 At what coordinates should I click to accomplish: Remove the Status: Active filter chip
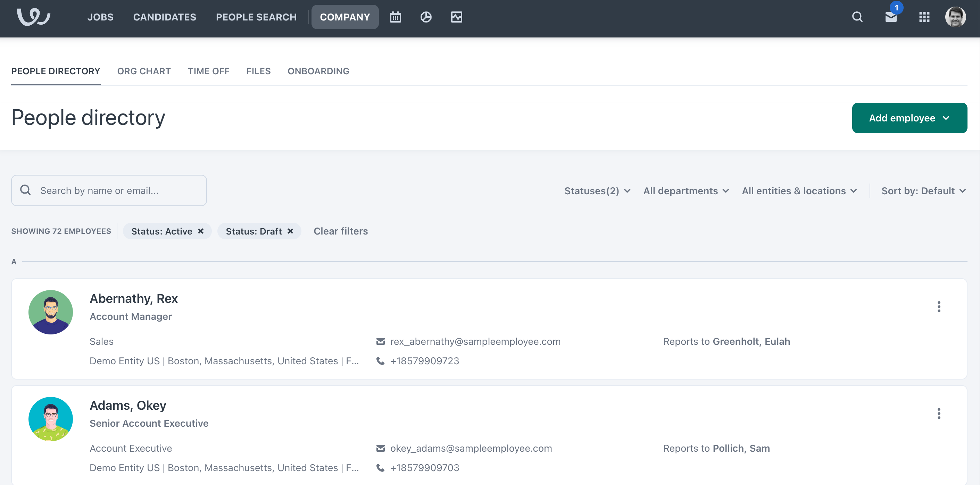click(x=200, y=231)
